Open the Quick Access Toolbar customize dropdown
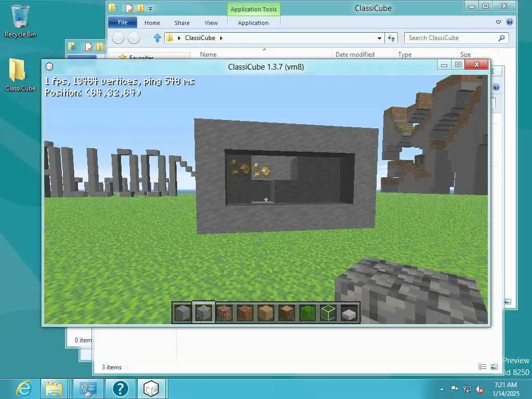The width and height of the screenshot is (532, 399). 151,8
